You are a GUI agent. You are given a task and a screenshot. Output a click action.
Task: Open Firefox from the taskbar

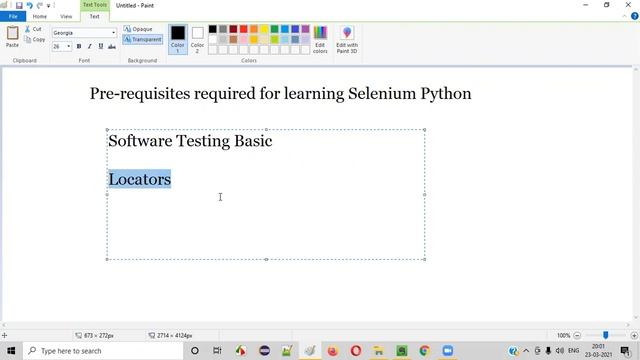[333, 351]
